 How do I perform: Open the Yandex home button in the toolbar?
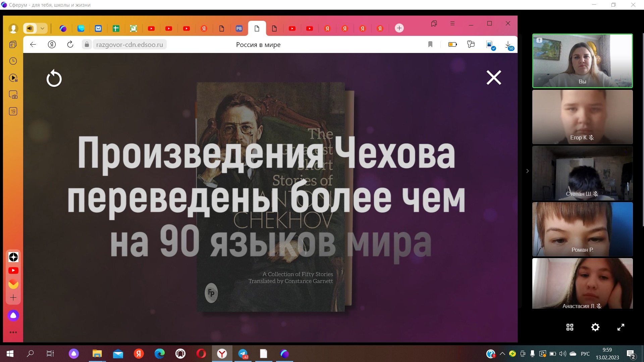pyautogui.click(x=52, y=44)
